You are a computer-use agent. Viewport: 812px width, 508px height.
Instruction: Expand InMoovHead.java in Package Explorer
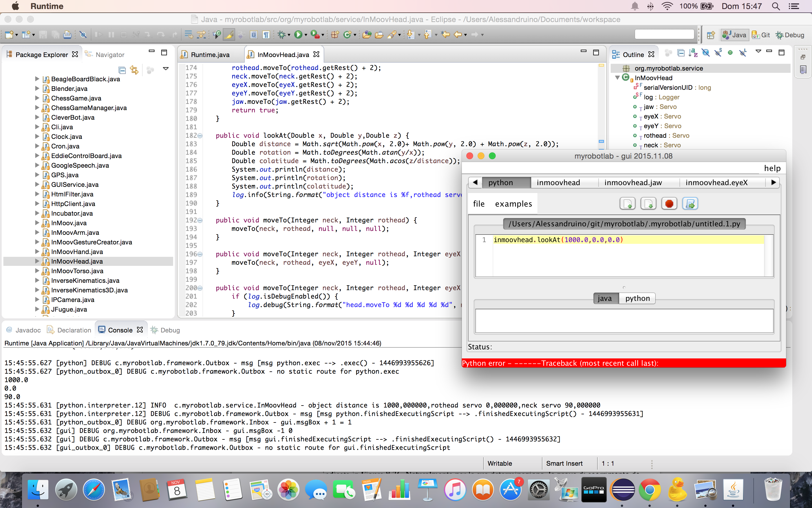coord(37,261)
